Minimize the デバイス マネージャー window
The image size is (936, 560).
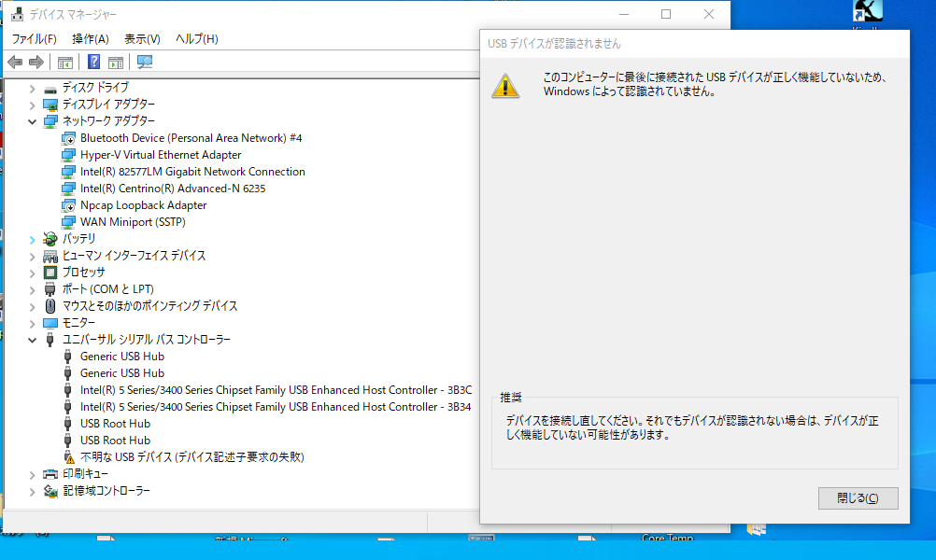[624, 14]
